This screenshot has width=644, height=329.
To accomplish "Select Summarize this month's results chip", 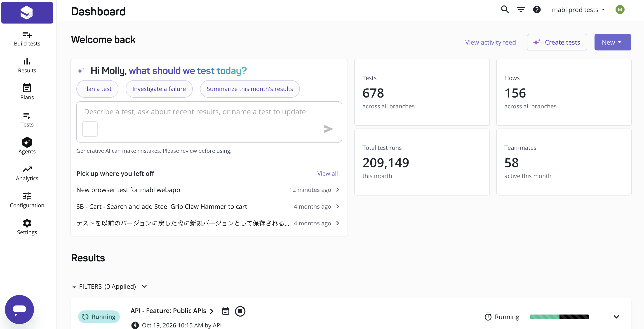I will 249,89.
